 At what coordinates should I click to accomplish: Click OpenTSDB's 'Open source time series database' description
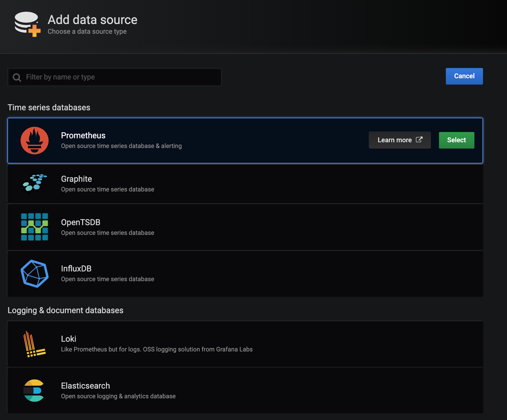(107, 233)
